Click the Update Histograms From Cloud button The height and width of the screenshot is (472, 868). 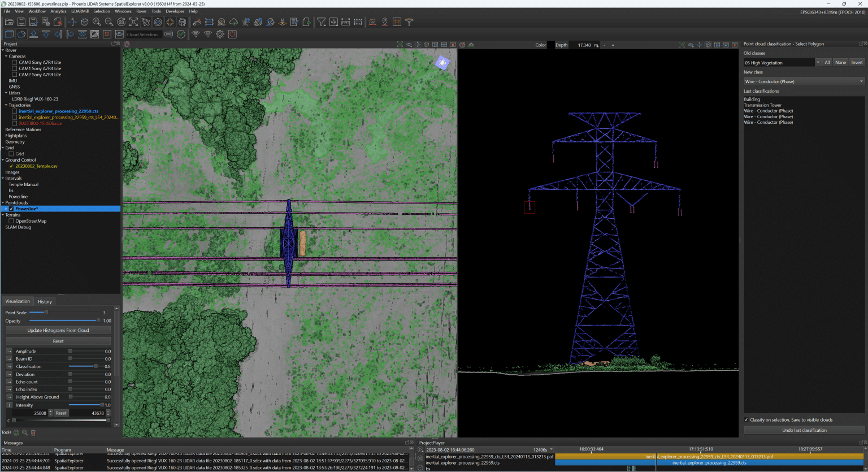[x=58, y=330]
